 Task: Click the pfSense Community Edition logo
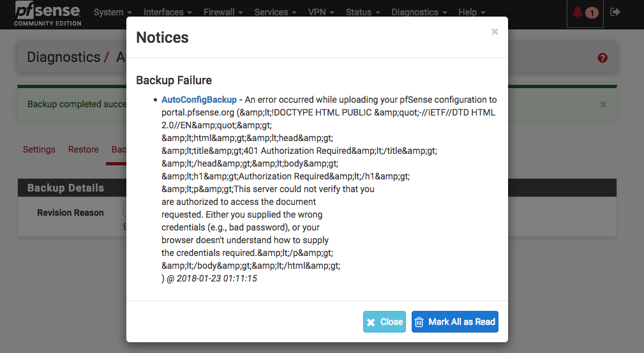pyautogui.click(x=48, y=13)
